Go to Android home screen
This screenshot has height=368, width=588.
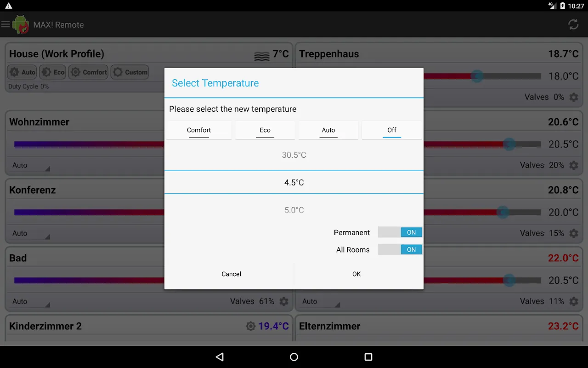click(x=294, y=357)
